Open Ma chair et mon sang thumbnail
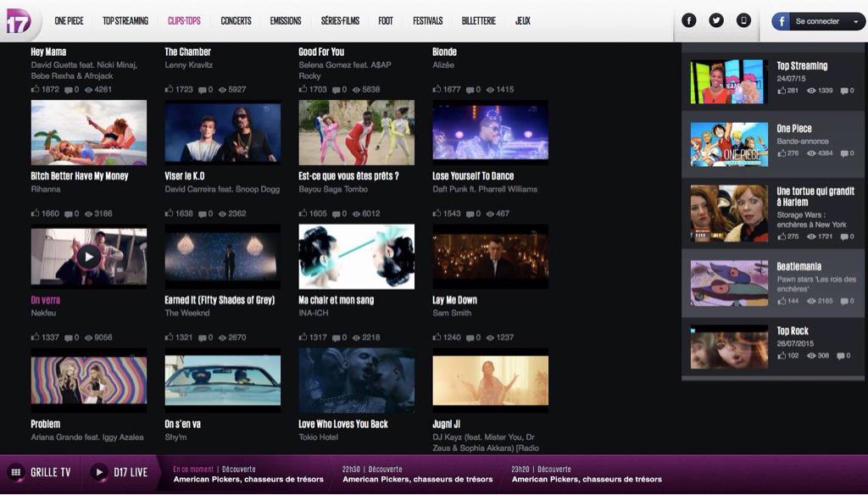This screenshot has height=495, width=868. pos(357,256)
